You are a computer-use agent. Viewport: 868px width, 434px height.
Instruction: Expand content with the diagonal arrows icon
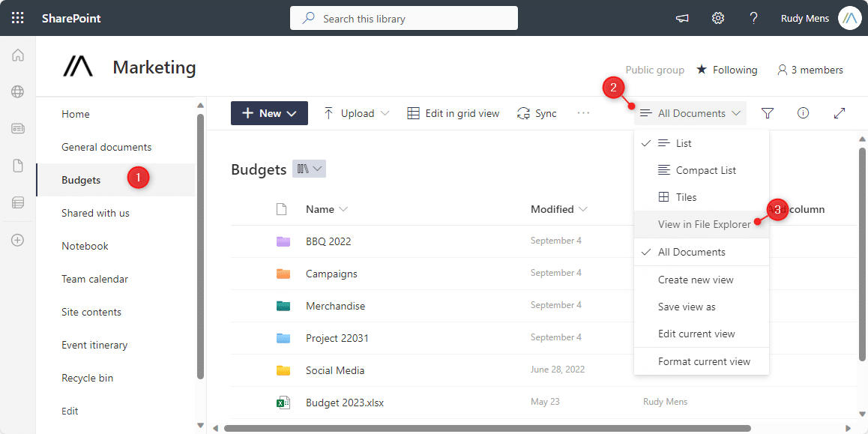[840, 113]
